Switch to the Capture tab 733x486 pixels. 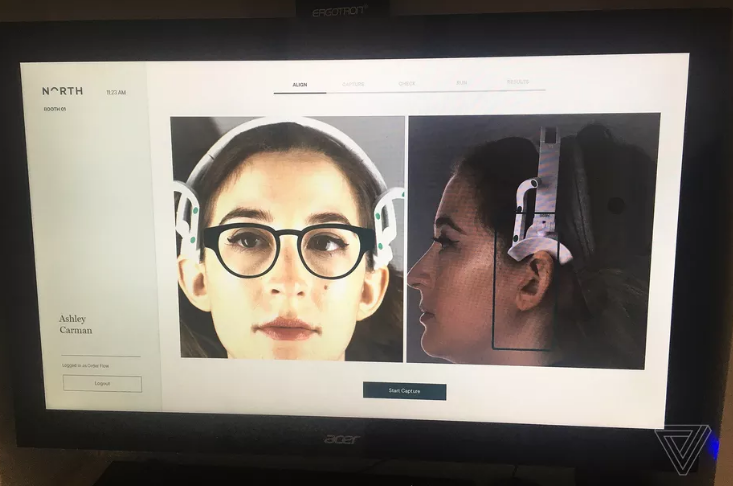tap(353, 85)
